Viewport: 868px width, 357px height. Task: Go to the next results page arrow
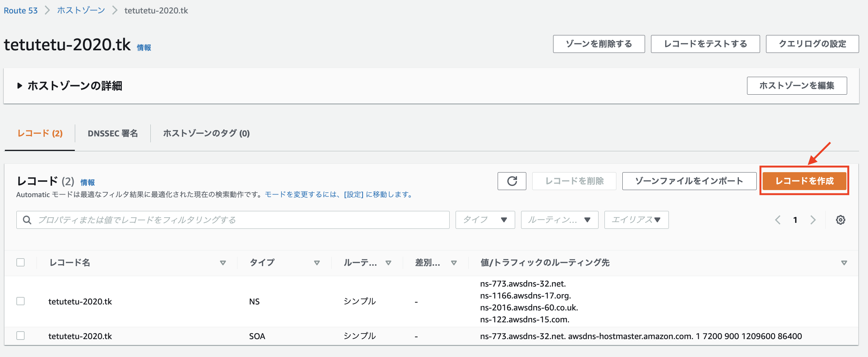[x=813, y=220]
